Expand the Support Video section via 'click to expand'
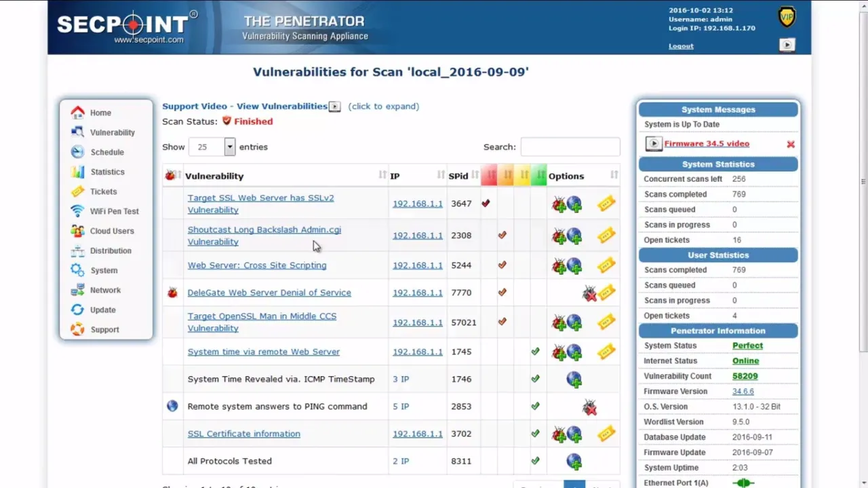This screenshot has height=488, width=868. tap(384, 107)
